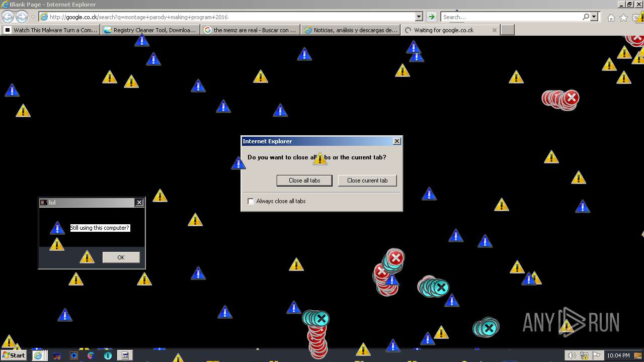Click the 'Still using this computer?' text
This screenshot has width=644, height=362.
pos(100,228)
